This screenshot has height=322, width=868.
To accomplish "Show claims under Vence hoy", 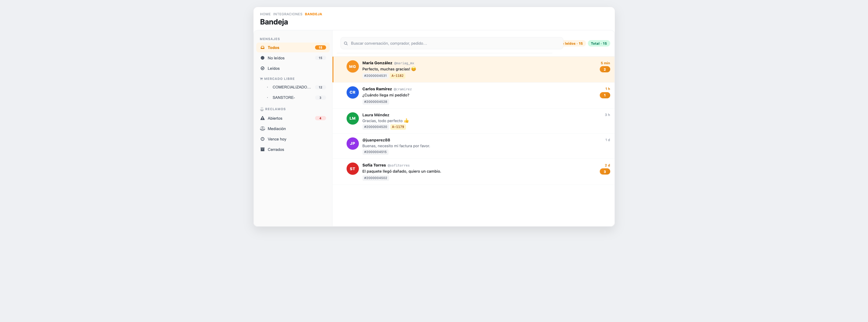I will (x=293, y=139).
